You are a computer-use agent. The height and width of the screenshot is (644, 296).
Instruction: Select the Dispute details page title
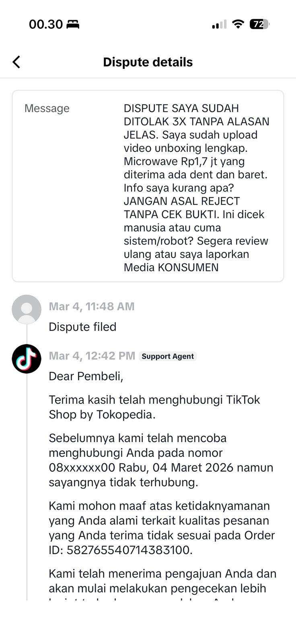pyautogui.click(x=148, y=62)
